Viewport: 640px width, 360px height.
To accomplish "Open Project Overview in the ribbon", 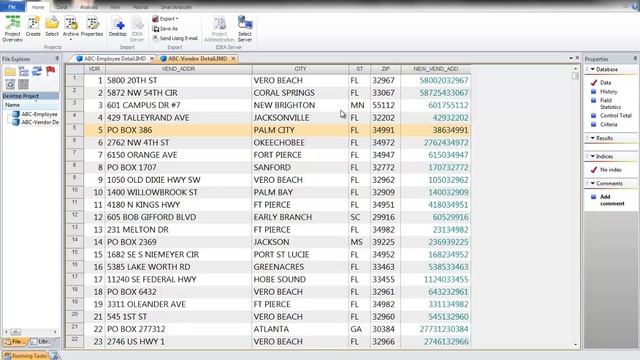I will (13, 29).
